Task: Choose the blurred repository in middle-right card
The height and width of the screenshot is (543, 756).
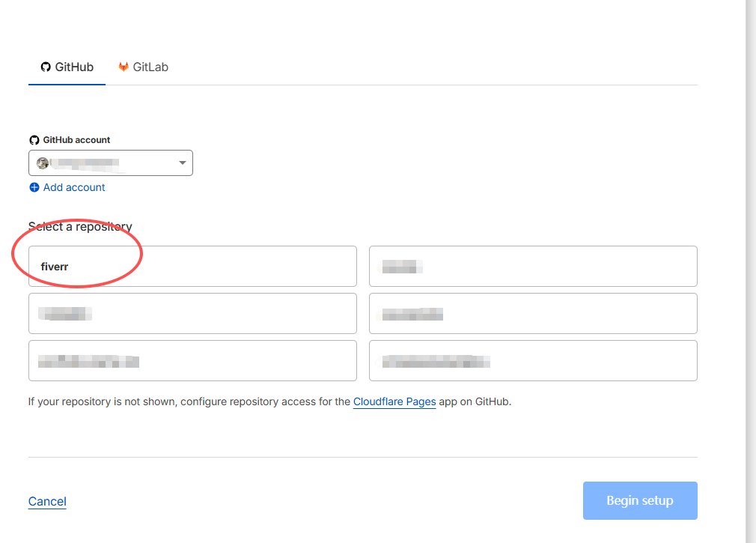Action: click(533, 313)
